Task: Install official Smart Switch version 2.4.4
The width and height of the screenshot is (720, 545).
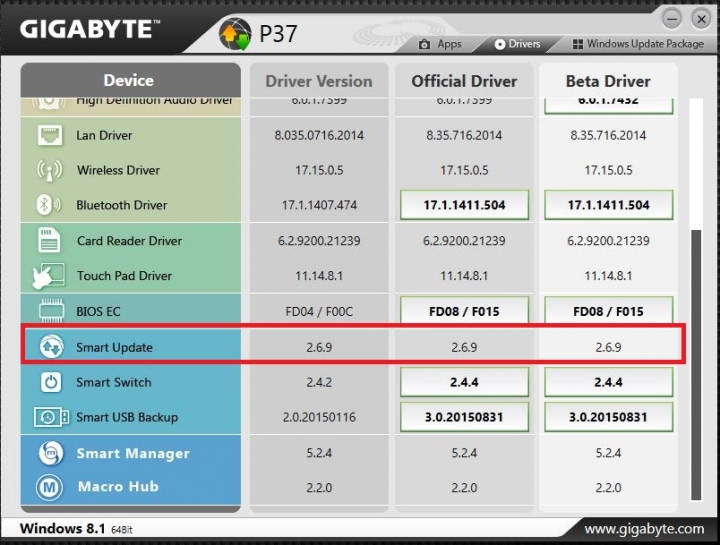Action: [464, 382]
